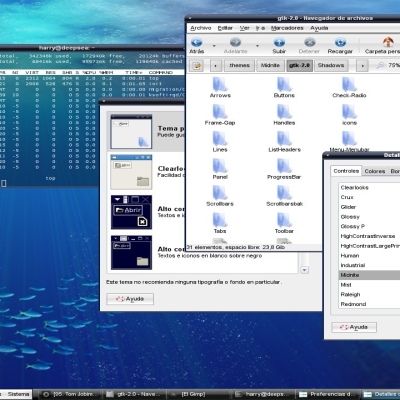The image size is (400, 400).
Task: Select the Clearlooks theme thumbnail
Action: pos(131,172)
